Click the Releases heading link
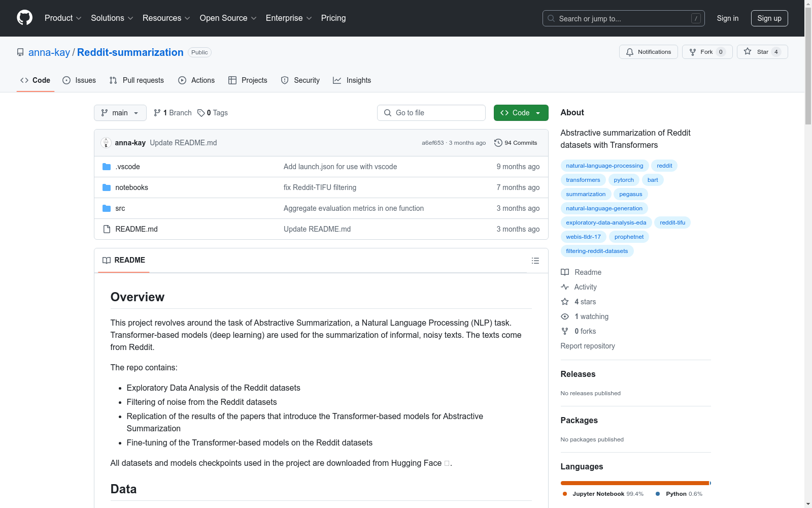The image size is (812, 508). point(578,374)
